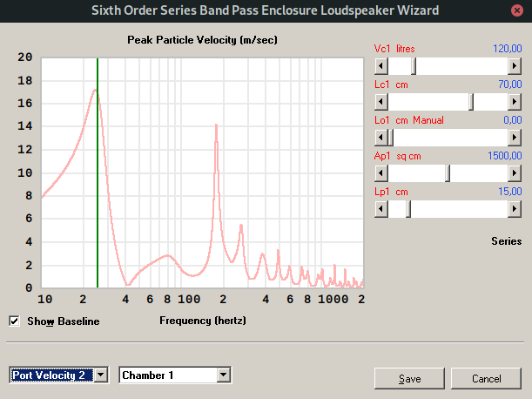Open the Port Velocity 2 dropdown arrow
This screenshot has width=532, height=399.
coord(101,375)
